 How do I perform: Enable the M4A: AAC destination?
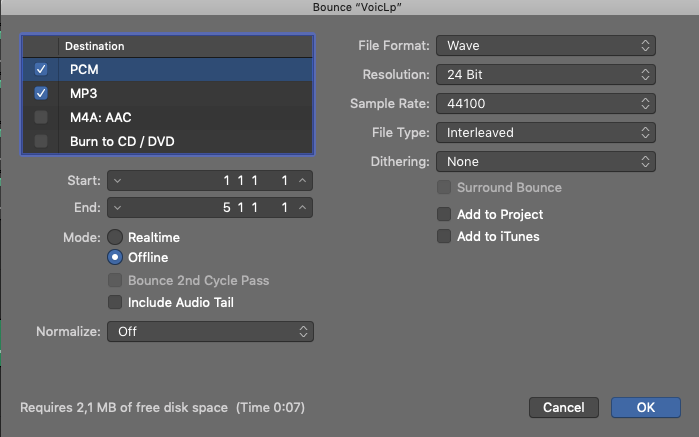click(x=41, y=117)
